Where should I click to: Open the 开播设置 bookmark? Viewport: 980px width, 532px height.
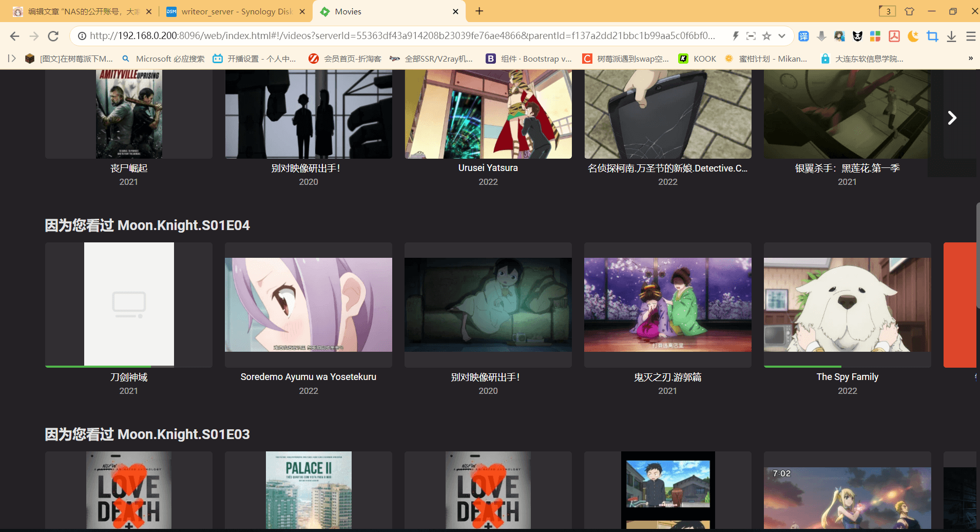[255, 59]
